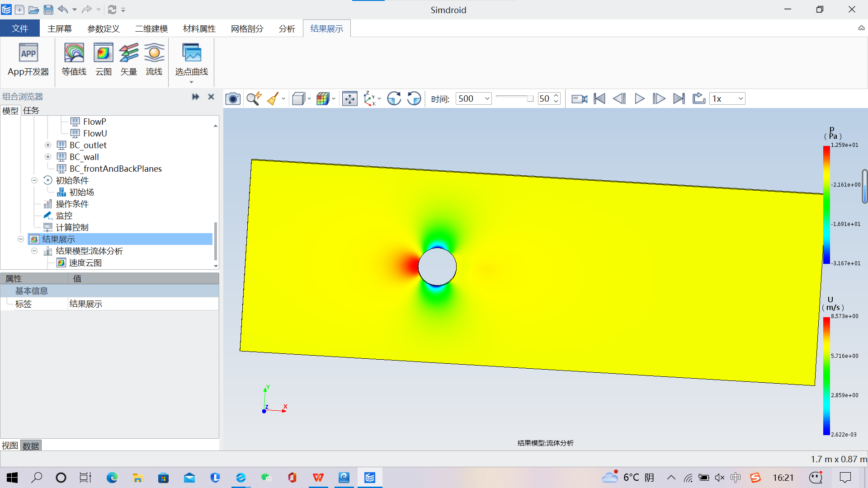
Task: Switch to the 数据 bottom tab
Action: 31,446
